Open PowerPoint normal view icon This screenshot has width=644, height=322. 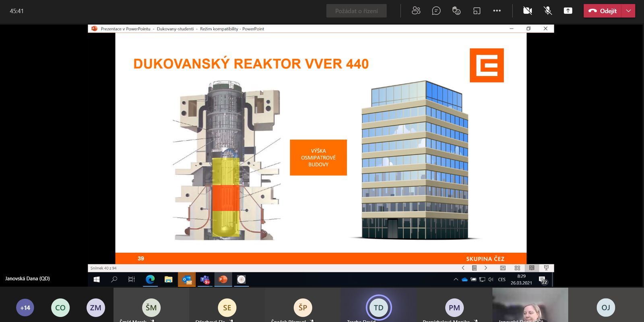pos(503,268)
